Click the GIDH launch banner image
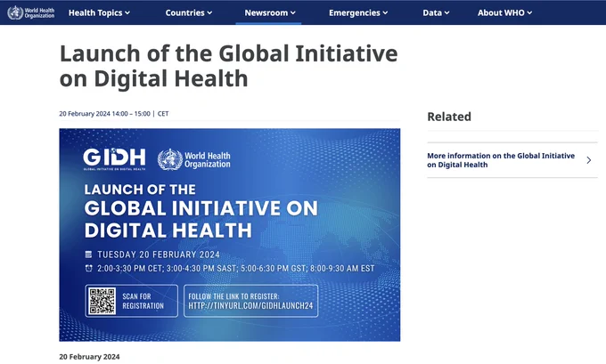606x364 pixels. click(x=230, y=235)
